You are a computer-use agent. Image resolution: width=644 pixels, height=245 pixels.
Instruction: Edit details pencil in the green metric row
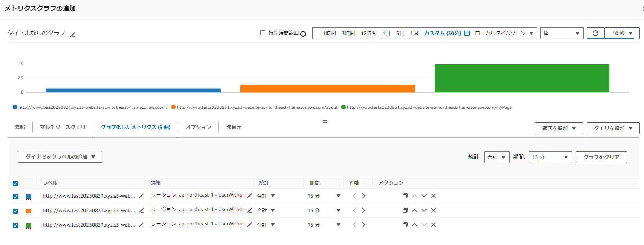[x=250, y=225]
